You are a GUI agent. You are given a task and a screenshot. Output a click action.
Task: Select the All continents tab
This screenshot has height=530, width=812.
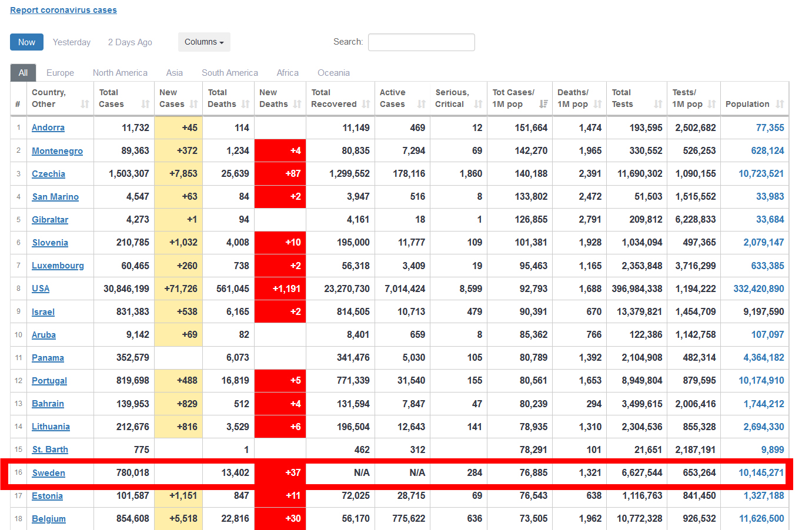coord(23,73)
